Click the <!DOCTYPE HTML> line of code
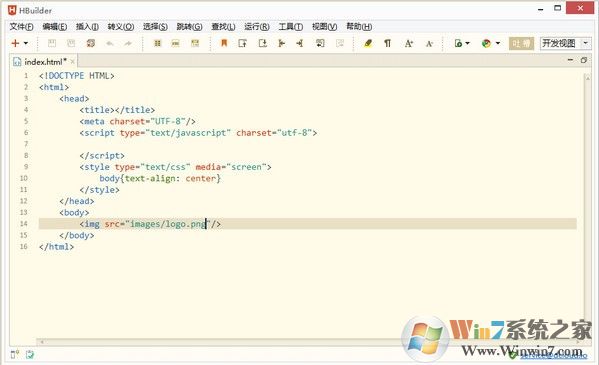 (x=76, y=76)
